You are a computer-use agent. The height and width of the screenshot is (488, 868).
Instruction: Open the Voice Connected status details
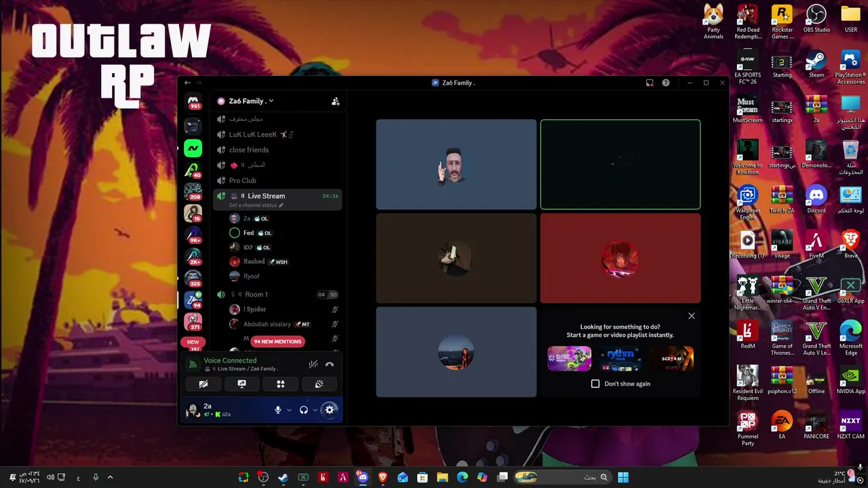(230, 361)
